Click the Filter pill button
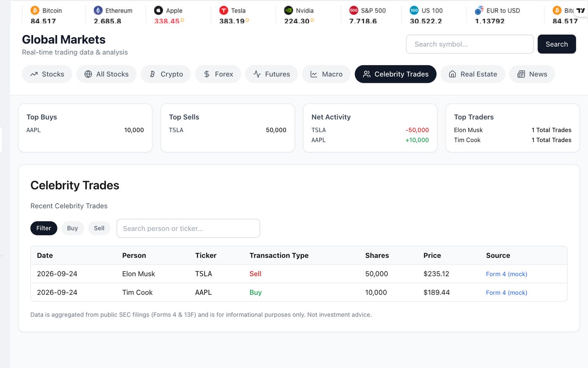This screenshot has height=368, width=588. pyautogui.click(x=44, y=228)
